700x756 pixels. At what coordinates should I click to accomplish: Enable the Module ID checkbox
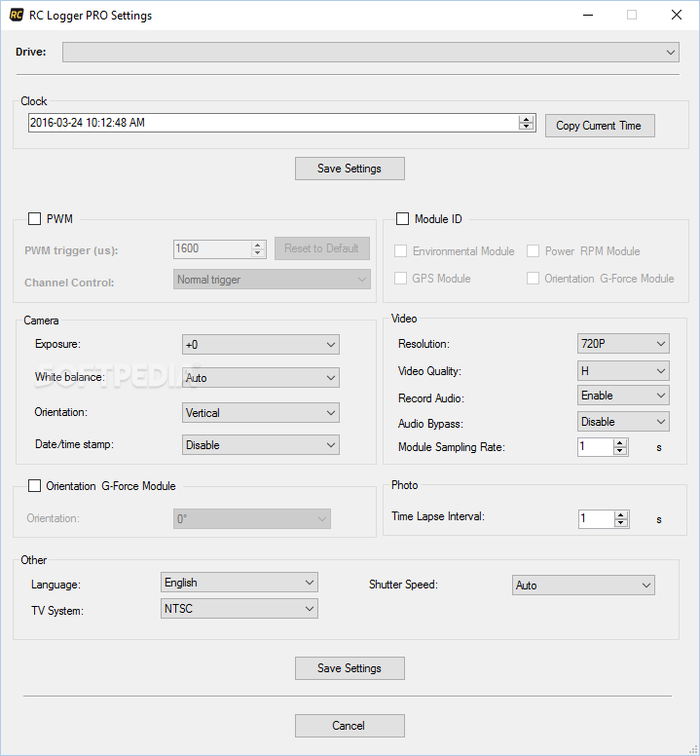point(402,219)
